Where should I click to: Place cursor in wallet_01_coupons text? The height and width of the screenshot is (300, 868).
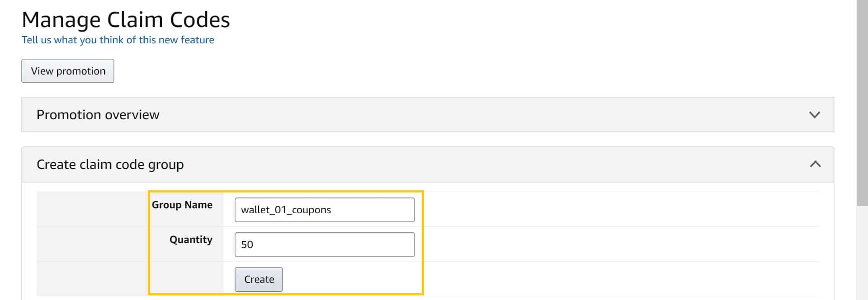[286, 210]
